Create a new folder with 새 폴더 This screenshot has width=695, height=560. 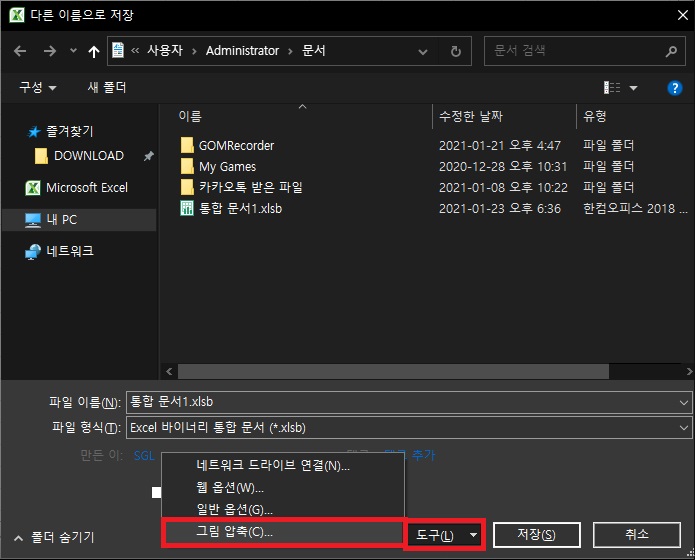point(107,87)
